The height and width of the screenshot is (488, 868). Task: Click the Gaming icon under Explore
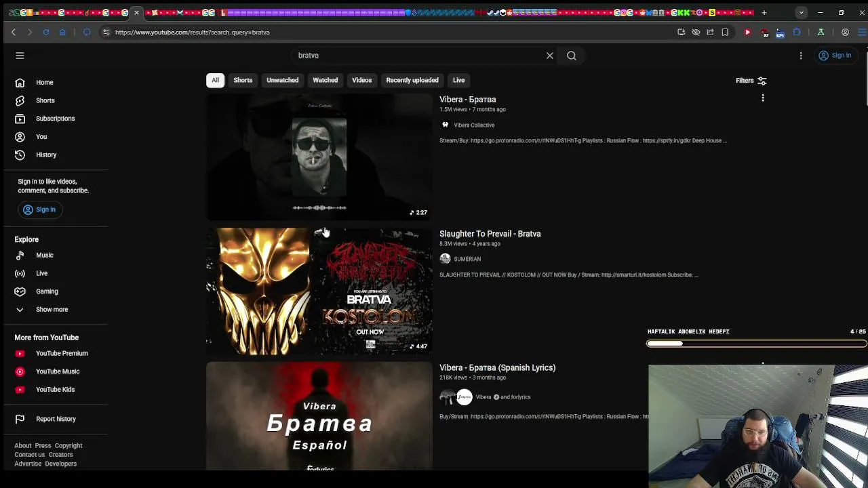pos(20,291)
